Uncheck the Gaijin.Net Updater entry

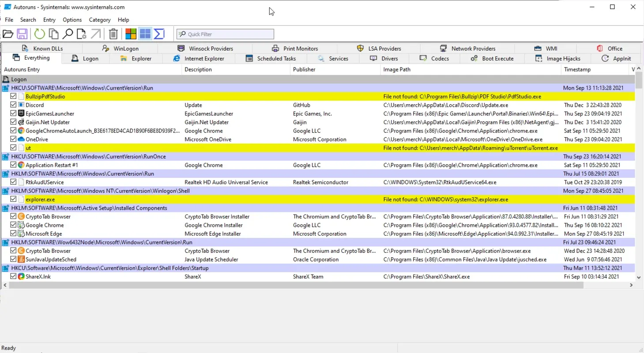(14, 122)
